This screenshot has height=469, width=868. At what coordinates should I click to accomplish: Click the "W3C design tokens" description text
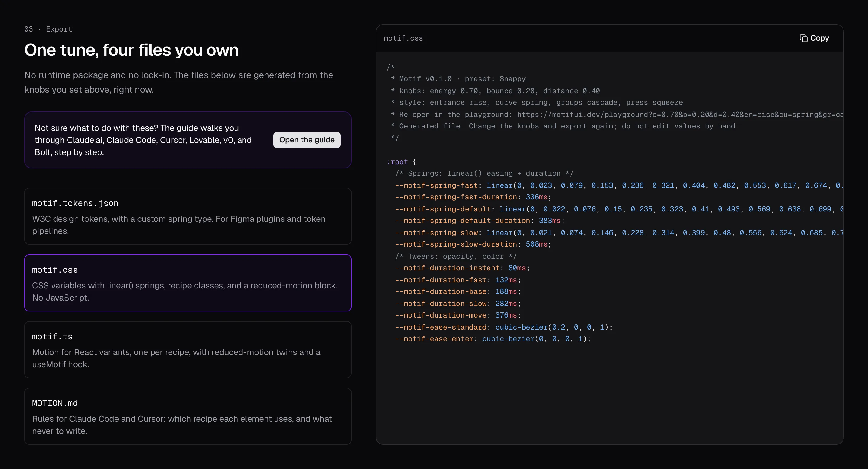(179, 225)
